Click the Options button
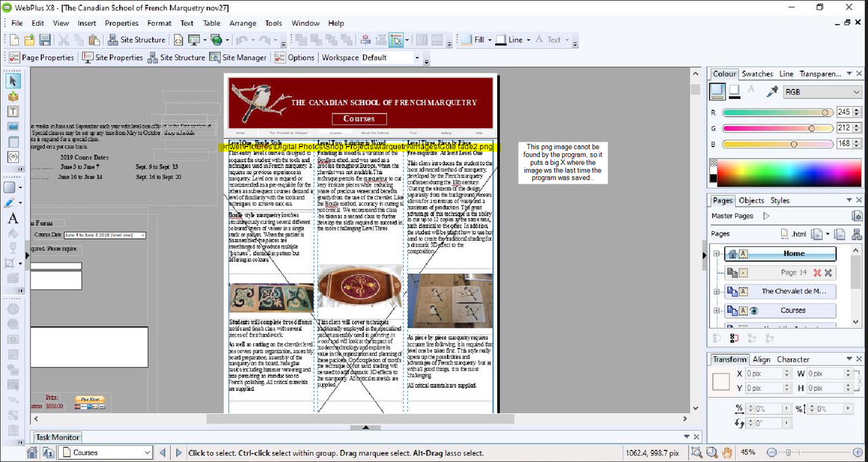Screen dimensions: 868x462 (x=295, y=58)
